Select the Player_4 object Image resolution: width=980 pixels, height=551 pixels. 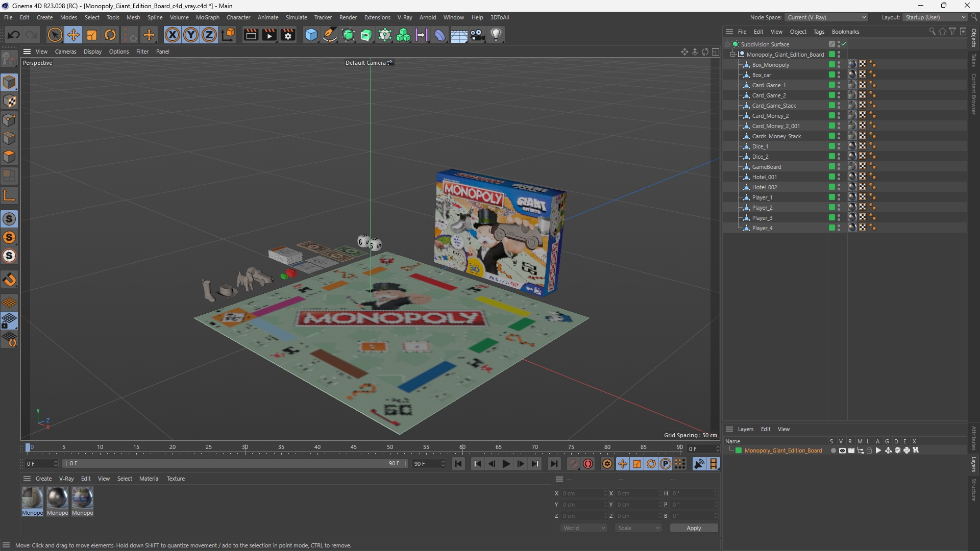(x=762, y=228)
